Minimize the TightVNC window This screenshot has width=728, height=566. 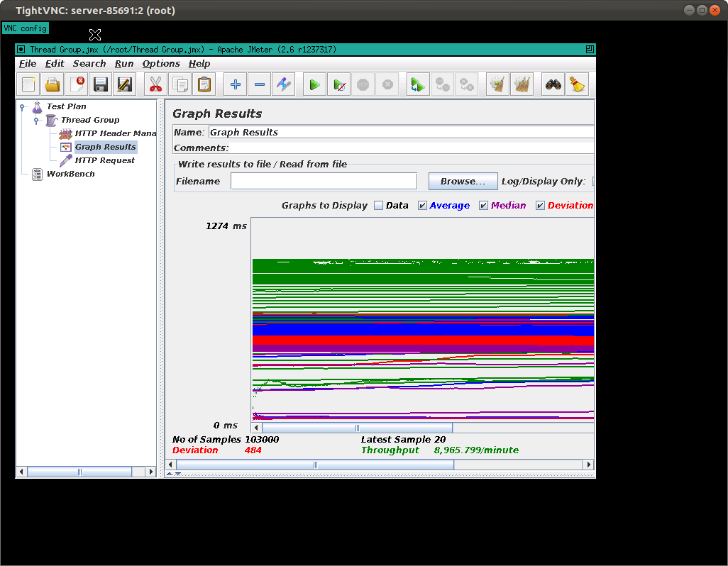click(689, 10)
